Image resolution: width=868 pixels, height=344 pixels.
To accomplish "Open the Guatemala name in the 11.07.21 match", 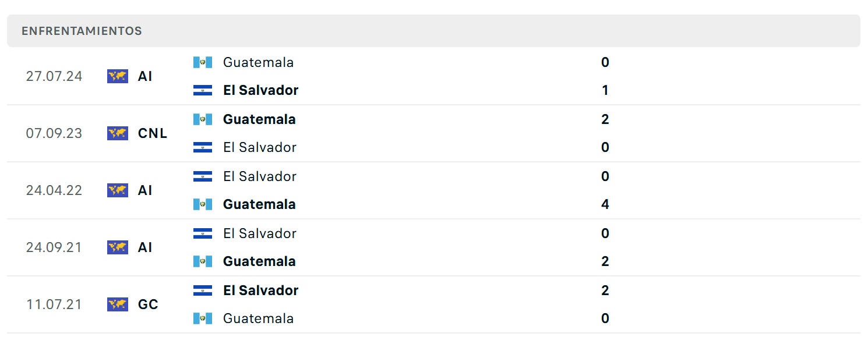I will coord(258,318).
